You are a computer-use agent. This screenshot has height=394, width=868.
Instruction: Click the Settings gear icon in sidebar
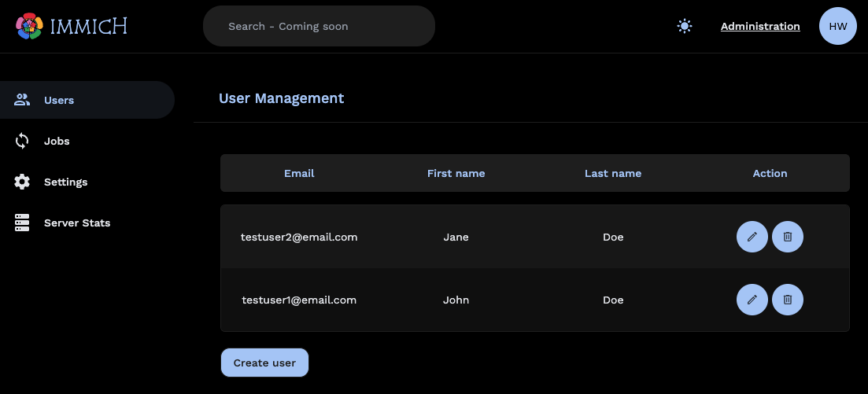22,182
